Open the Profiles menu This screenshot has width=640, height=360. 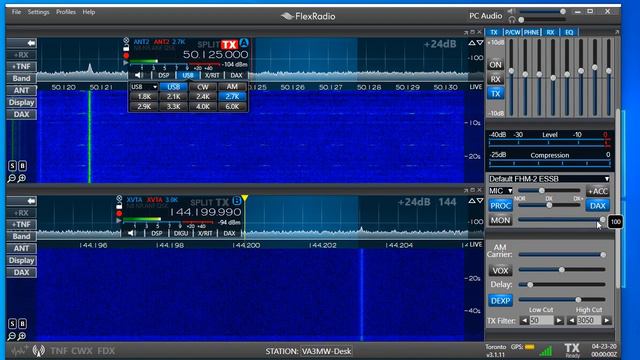coord(66,12)
